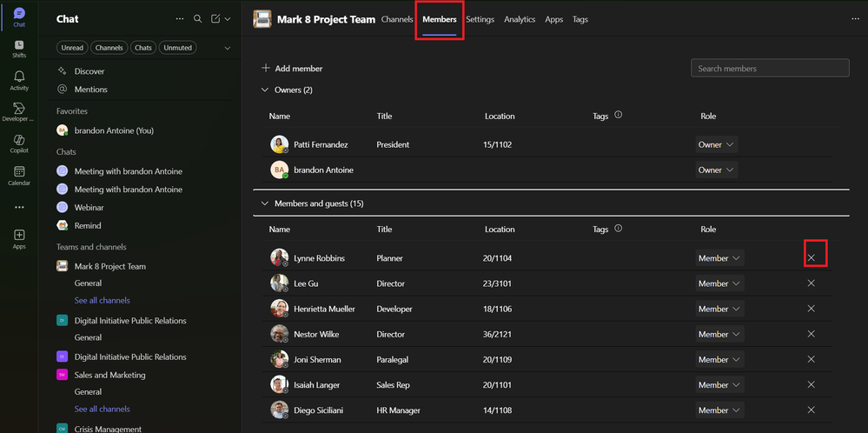Open the Activity bell feed

19,81
